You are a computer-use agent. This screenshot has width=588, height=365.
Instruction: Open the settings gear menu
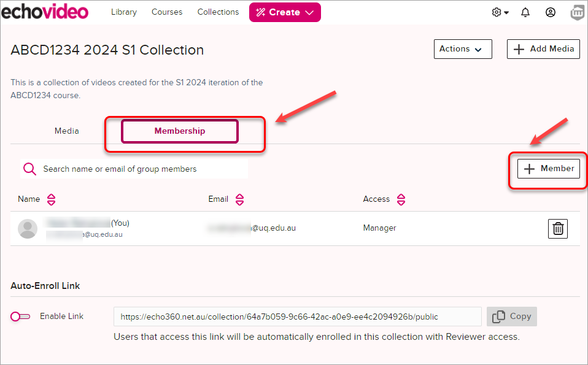pyautogui.click(x=500, y=12)
